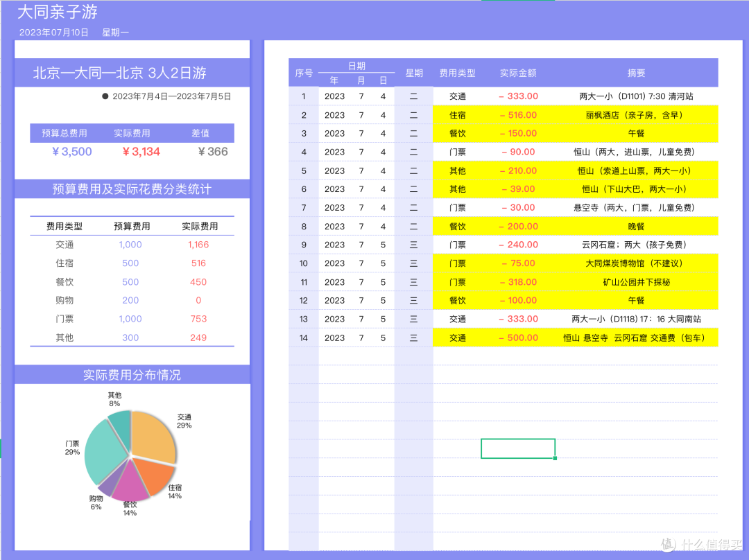Select 住宿 type cell in row 2
The height and width of the screenshot is (560, 749).
[x=457, y=115]
